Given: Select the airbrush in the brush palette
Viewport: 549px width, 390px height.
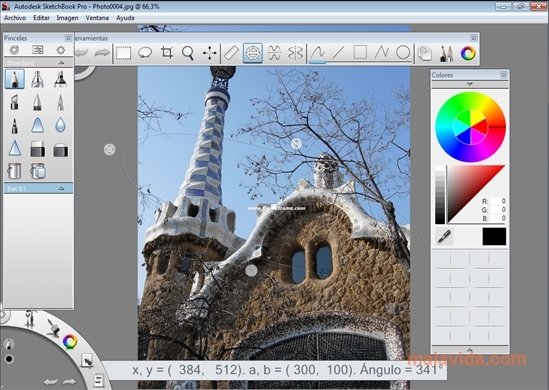Looking at the screenshot, I should click(x=37, y=79).
